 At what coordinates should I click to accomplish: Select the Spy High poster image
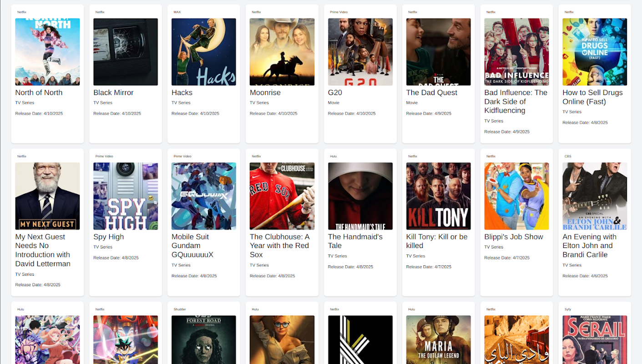[126, 196]
